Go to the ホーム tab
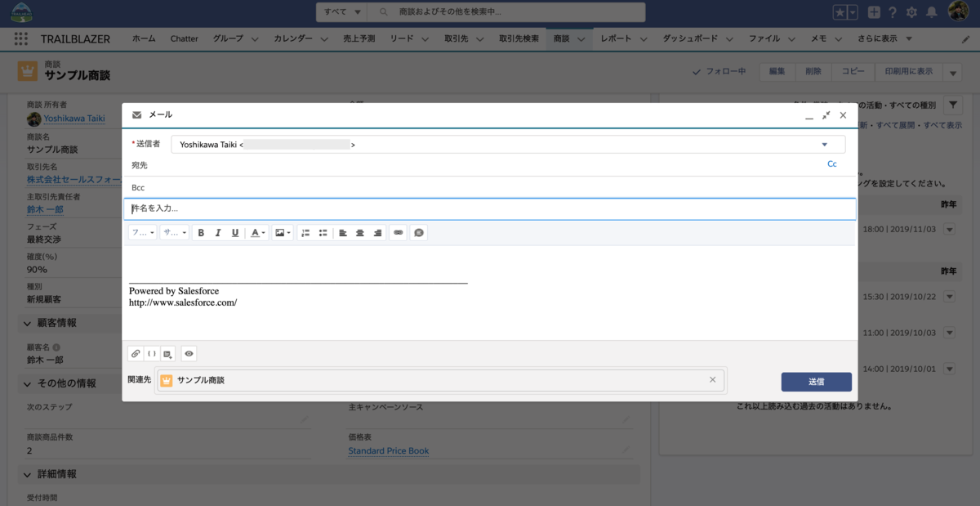The image size is (980, 506). (144, 38)
